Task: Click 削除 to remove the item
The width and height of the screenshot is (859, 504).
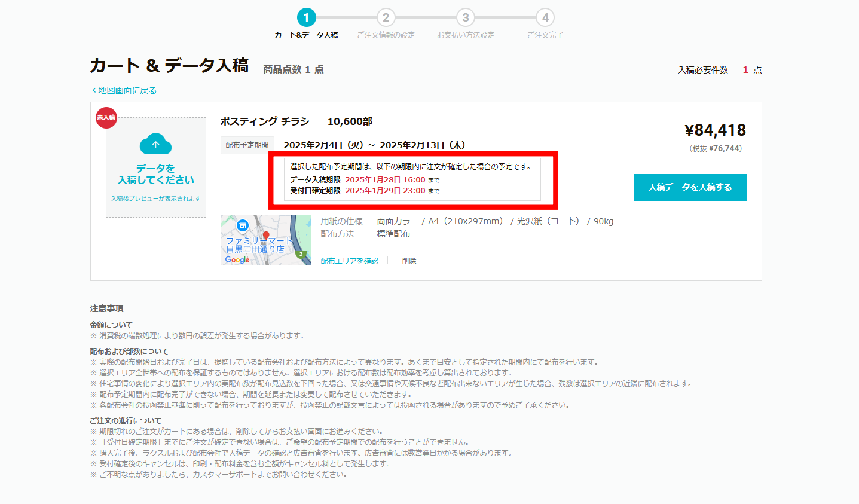Action: pyautogui.click(x=409, y=260)
